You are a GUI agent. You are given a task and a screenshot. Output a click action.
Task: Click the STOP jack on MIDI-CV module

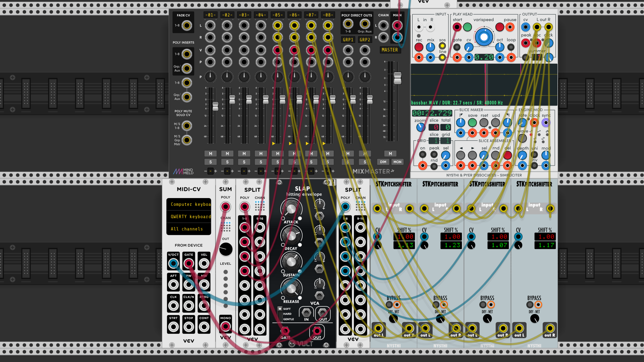(189, 327)
